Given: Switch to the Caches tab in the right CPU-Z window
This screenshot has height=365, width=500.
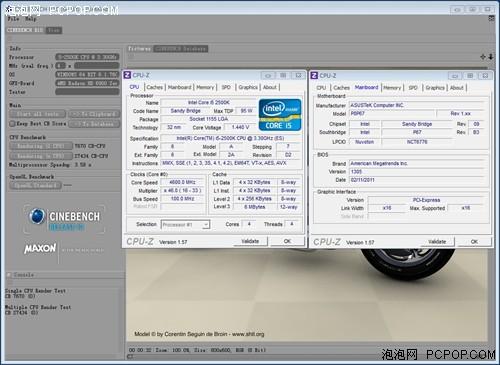Looking at the screenshot, I should point(341,88).
